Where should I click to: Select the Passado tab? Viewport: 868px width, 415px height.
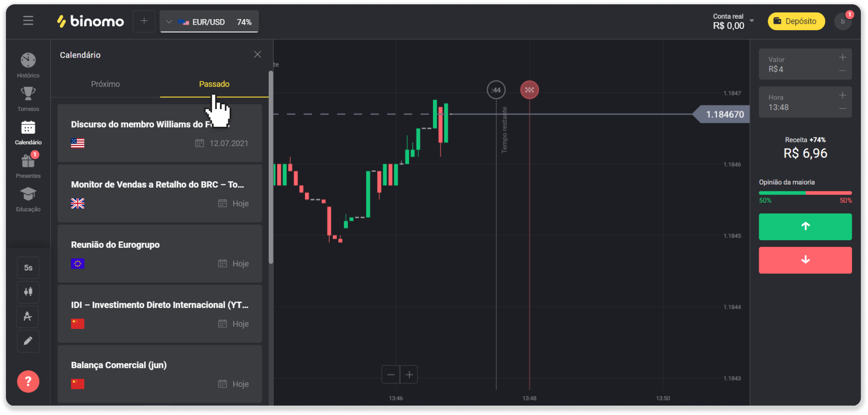click(x=214, y=84)
